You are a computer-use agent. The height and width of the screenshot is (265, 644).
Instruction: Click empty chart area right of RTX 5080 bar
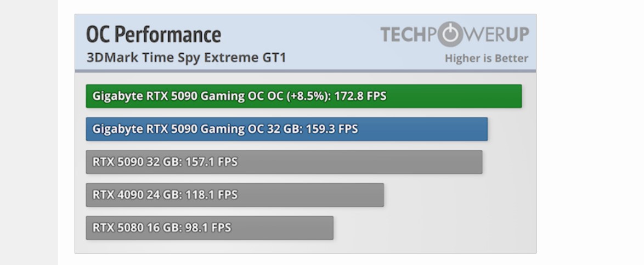[x=433, y=228]
